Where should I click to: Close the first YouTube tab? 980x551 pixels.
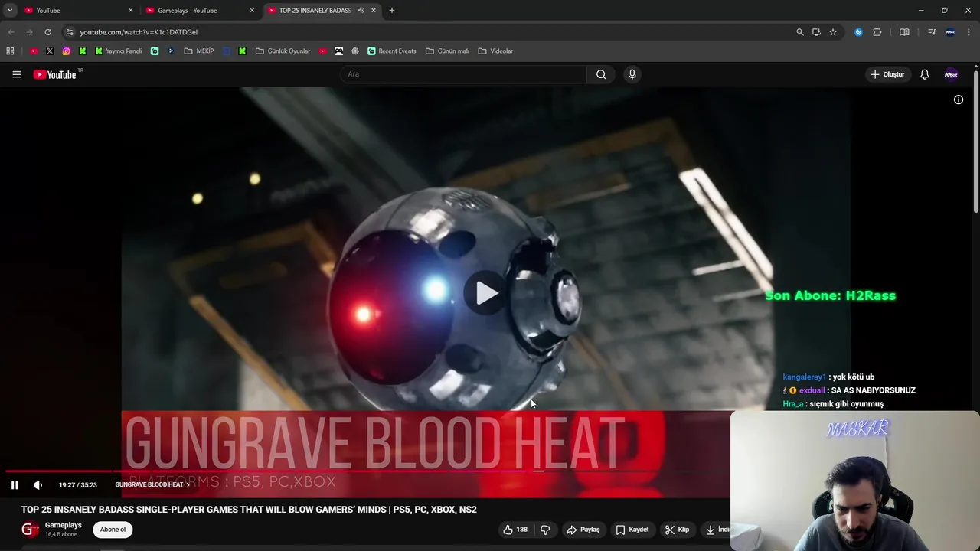(x=130, y=11)
